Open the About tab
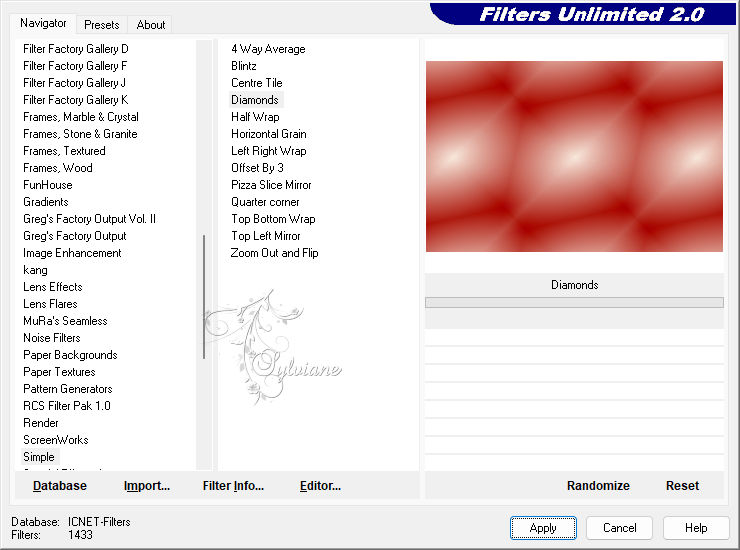This screenshot has width=740, height=550. coord(151,25)
